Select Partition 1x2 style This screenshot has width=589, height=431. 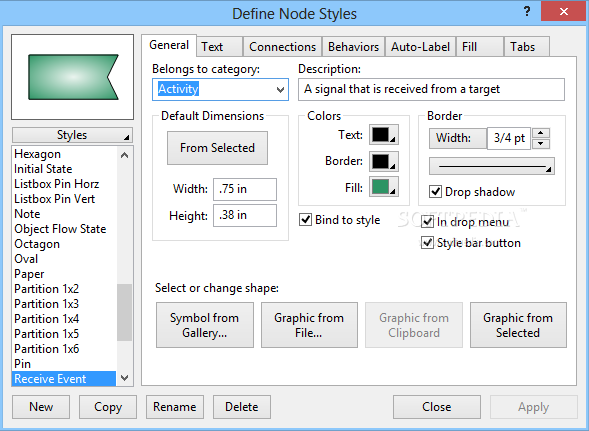pos(64,289)
